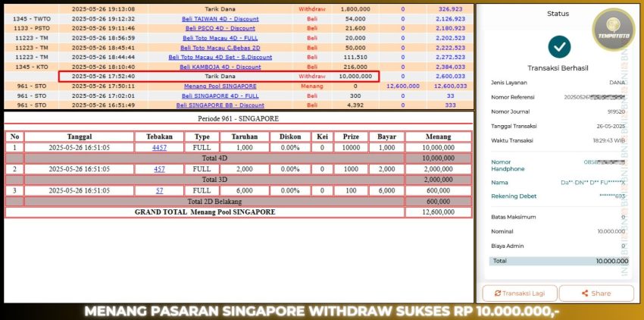Click the Transaksi Berhasil checkmark icon
Image resolution: width=644 pixels, height=320 pixels.
click(x=559, y=46)
